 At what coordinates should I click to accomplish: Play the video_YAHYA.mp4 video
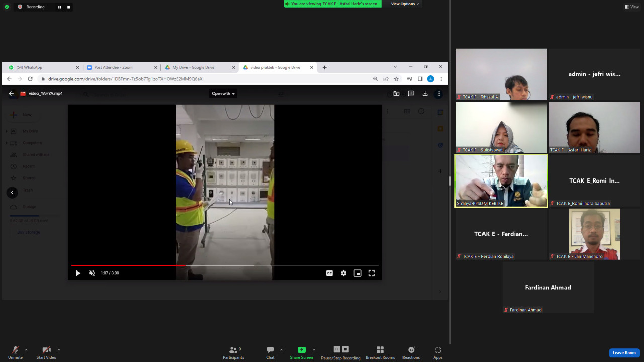(78, 273)
